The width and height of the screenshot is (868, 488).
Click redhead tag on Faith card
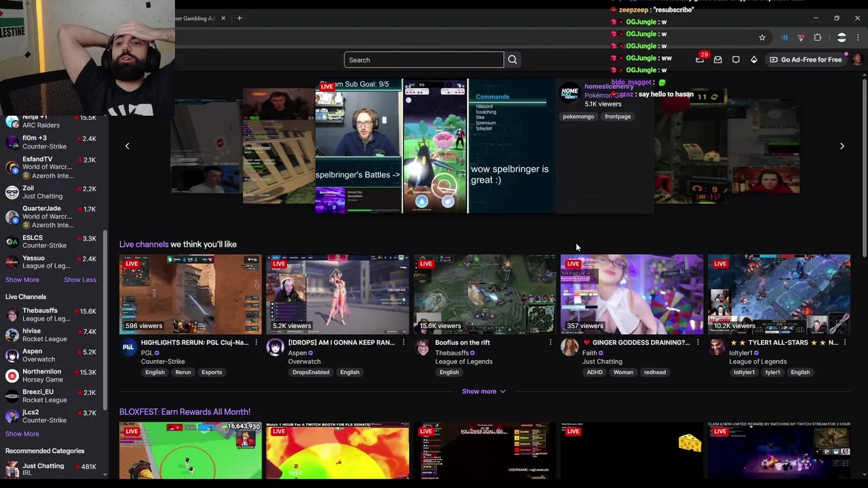pos(655,372)
